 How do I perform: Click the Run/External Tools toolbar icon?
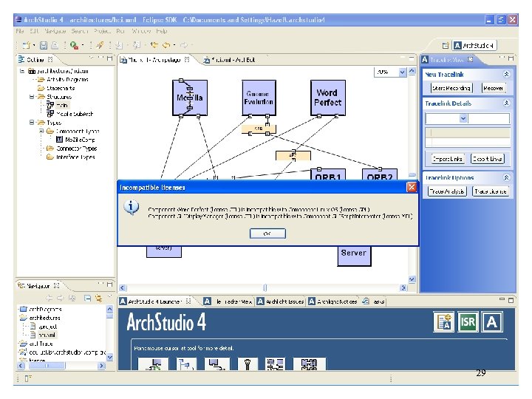74,45
